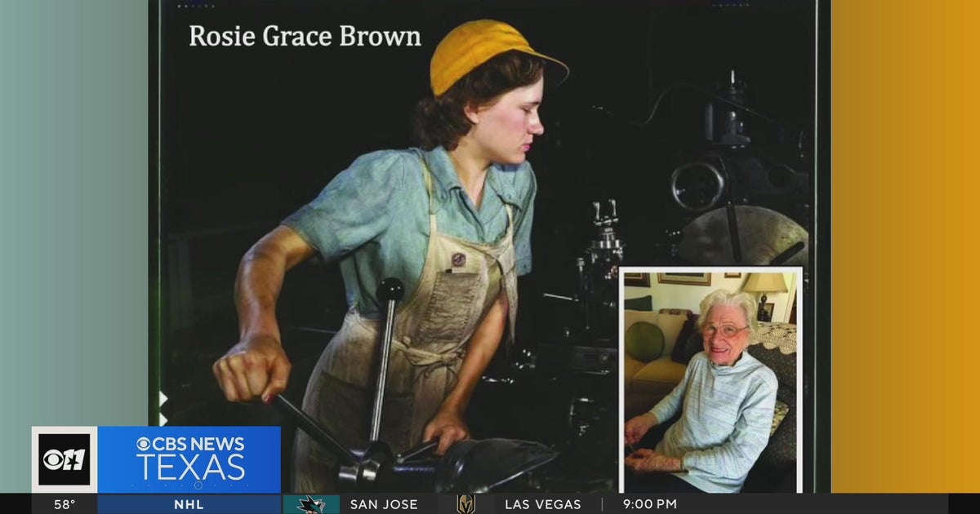Click the "NHL" label in score ticker
Viewport: 980px width, 514px height.
tap(189, 504)
